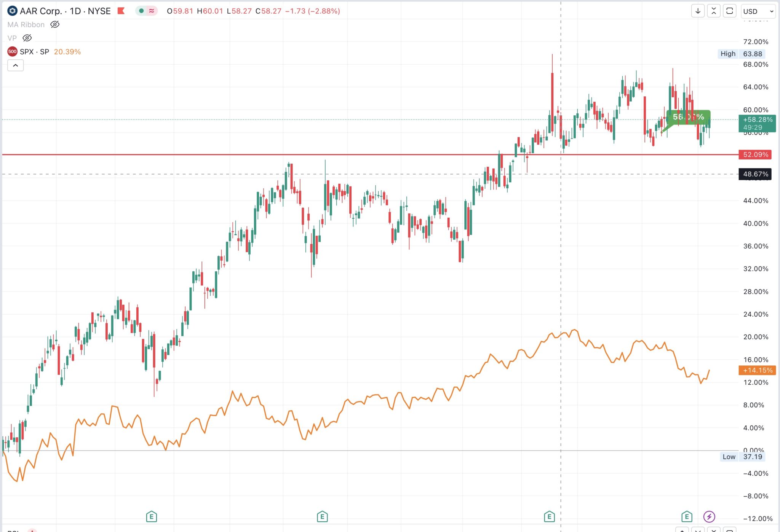Show the hidden MA Ribbon indicator
This screenshot has width=780, height=532.
click(x=55, y=24)
